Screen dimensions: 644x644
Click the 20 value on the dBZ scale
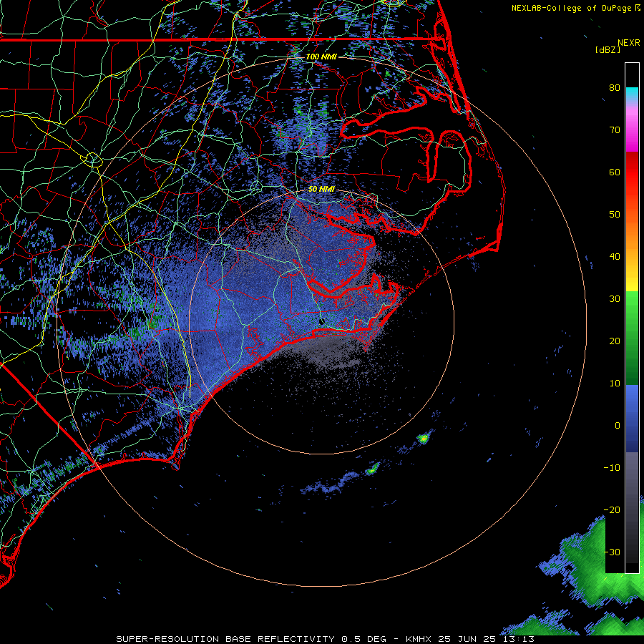tap(615, 341)
